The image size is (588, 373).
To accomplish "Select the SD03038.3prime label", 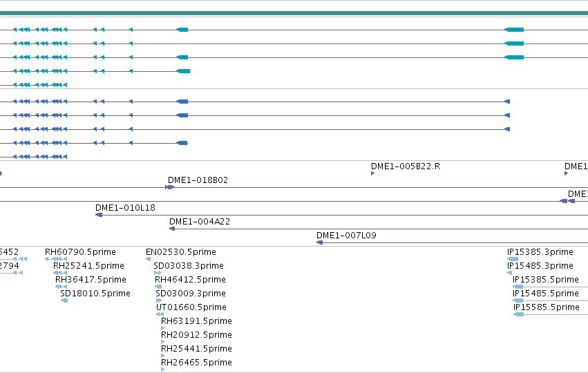I will [189, 266].
